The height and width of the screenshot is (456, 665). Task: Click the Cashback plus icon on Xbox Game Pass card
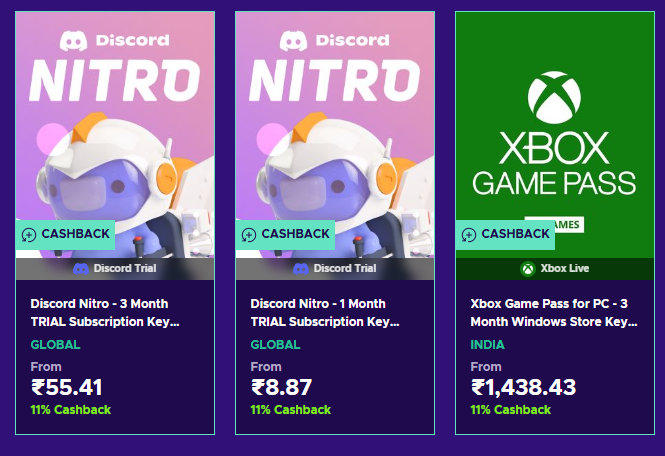point(469,235)
